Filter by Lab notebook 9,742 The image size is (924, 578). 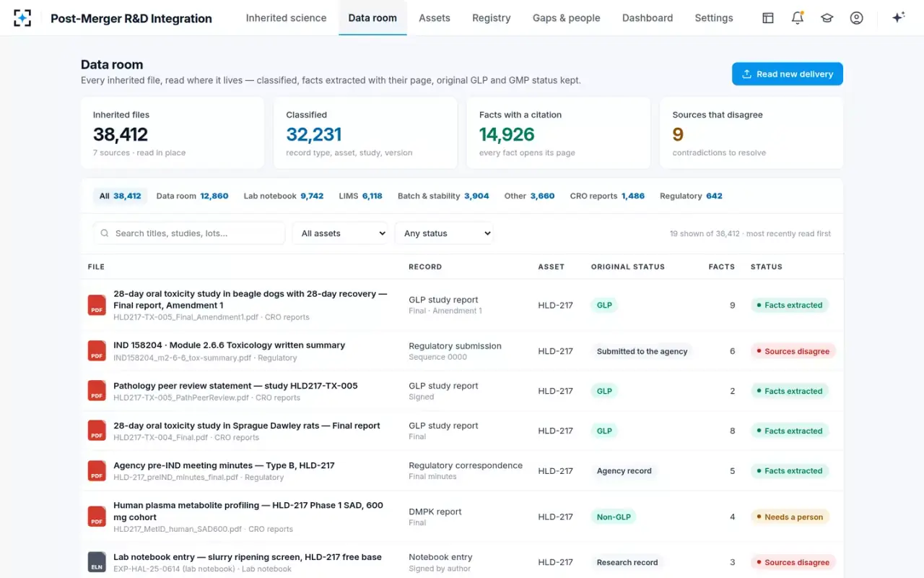(284, 196)
